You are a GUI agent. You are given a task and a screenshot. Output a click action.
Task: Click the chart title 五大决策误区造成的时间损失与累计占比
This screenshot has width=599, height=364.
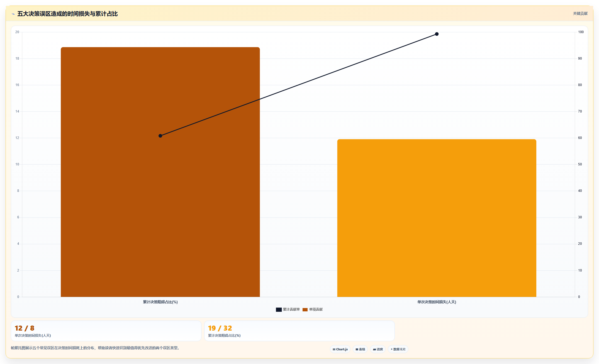[x=67, y=14]
